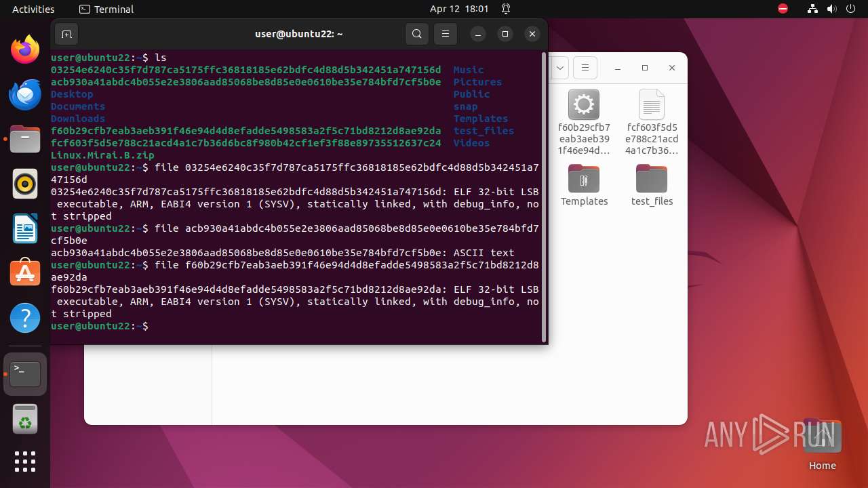Click the Linux.Mirai.B.zip entry in terminal
Screen dimensions: 868x488
click(x=102, y=155)
